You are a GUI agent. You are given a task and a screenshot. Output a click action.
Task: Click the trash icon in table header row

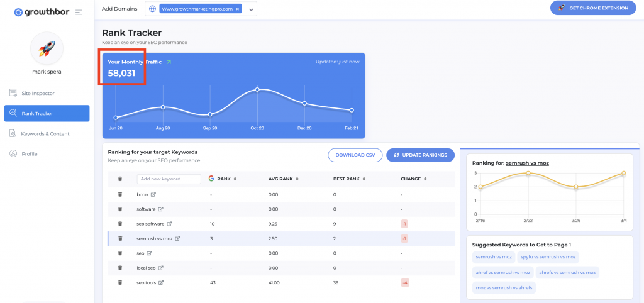click(120, 179)
